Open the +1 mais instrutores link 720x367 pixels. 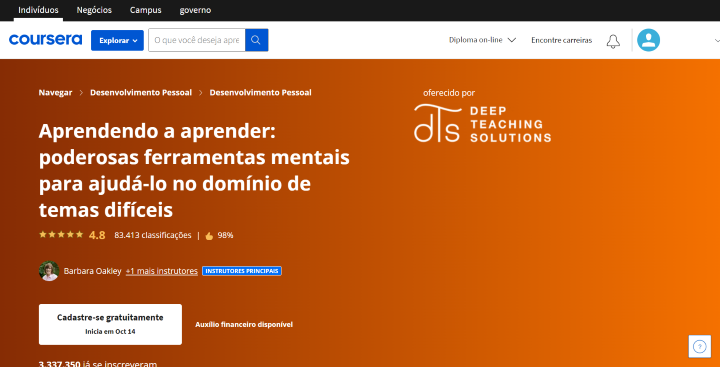coord(162,271)
